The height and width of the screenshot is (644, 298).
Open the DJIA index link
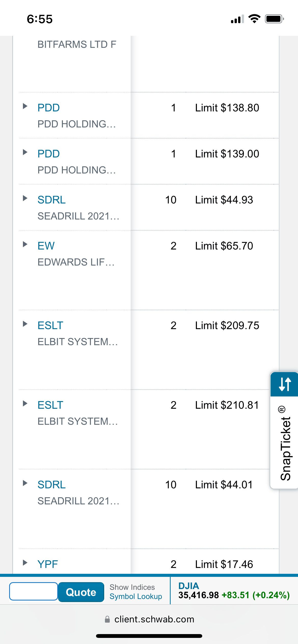[x=188, y=586]
